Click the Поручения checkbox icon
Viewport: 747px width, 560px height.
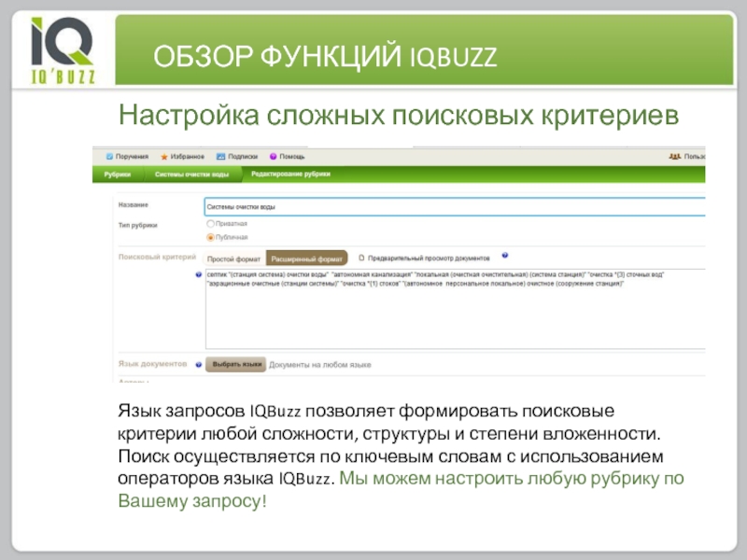click(109, 156)
